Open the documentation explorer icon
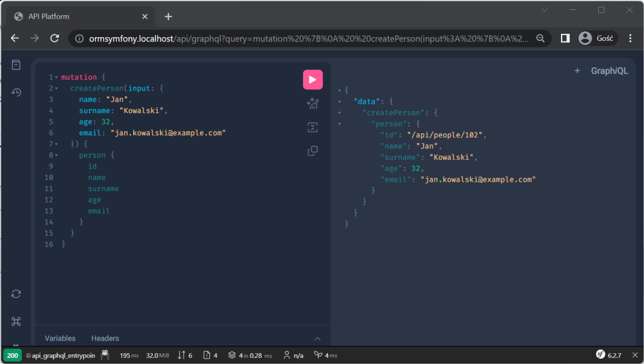Image resolution: width=644 pixels, height=364 pixels. (x=16, y=65)
